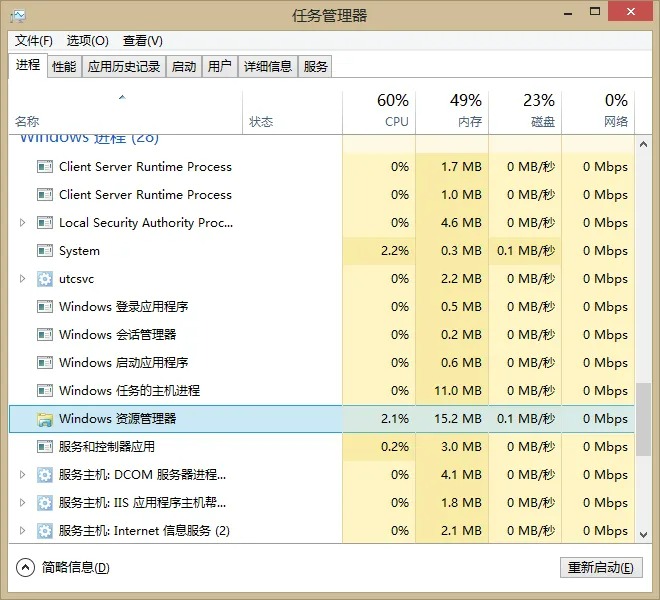Image resolution: width=660 pixels, height=600 pixels.
Task: Click the Windows 资源管理器 folder icon
Action: pos(45,419)
